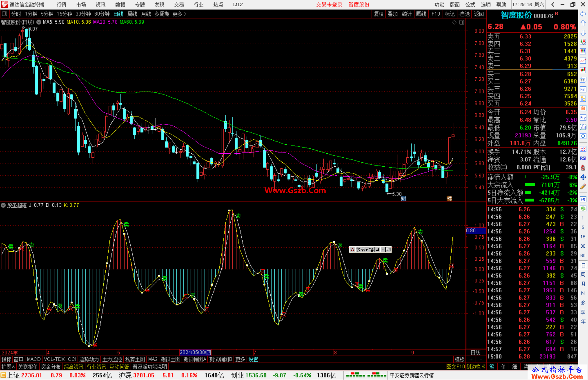Image resolution: width=588 pixels, height=380 pixels.
Task: Open the 画线 drawing tools button
Action: click(421, 14)
